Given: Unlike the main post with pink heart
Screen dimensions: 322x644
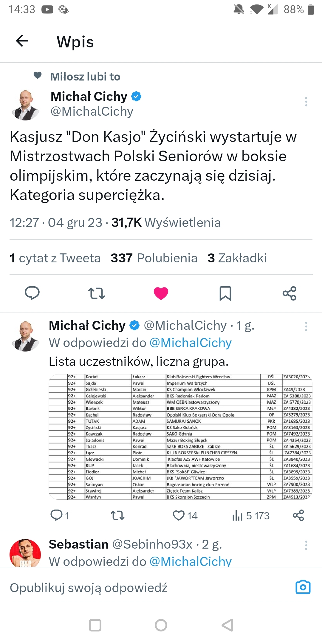Looking at the screenshot, I should (161, 293).
